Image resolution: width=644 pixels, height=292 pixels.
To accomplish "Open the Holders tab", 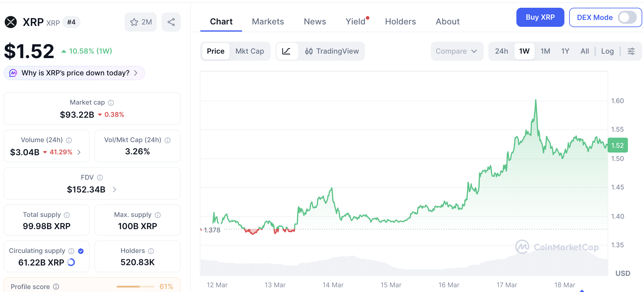I will [400, 21].
